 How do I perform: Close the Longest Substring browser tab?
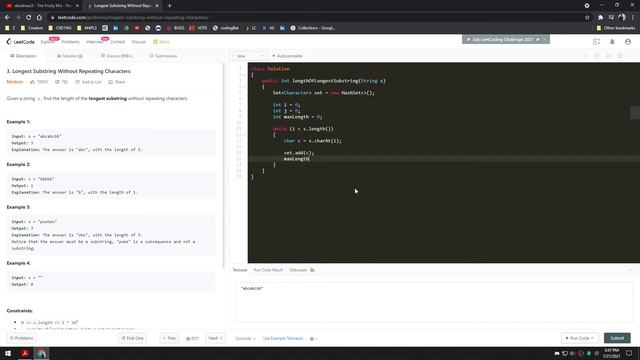tap(157, 6)
